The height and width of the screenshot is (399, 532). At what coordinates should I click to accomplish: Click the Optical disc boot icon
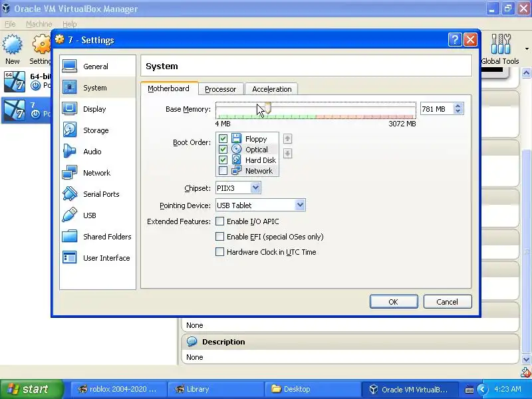pos(237,149)
